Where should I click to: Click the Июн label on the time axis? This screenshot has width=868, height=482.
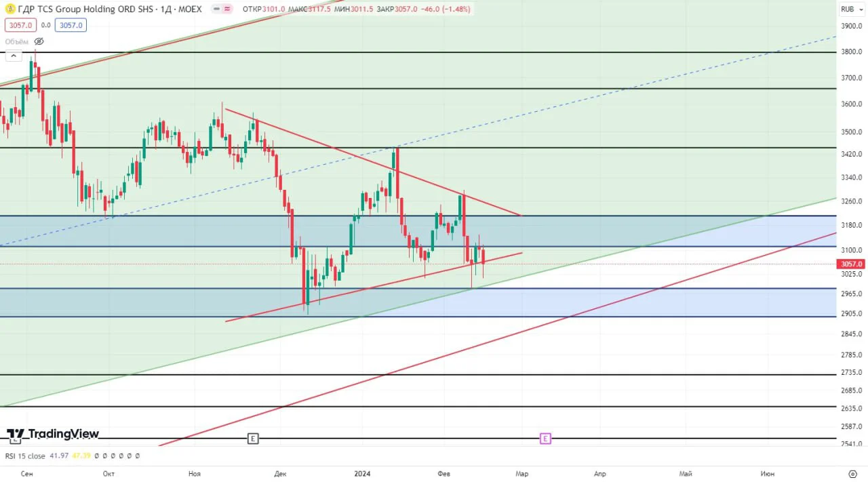pyautogui.click(x=768, y=473)
